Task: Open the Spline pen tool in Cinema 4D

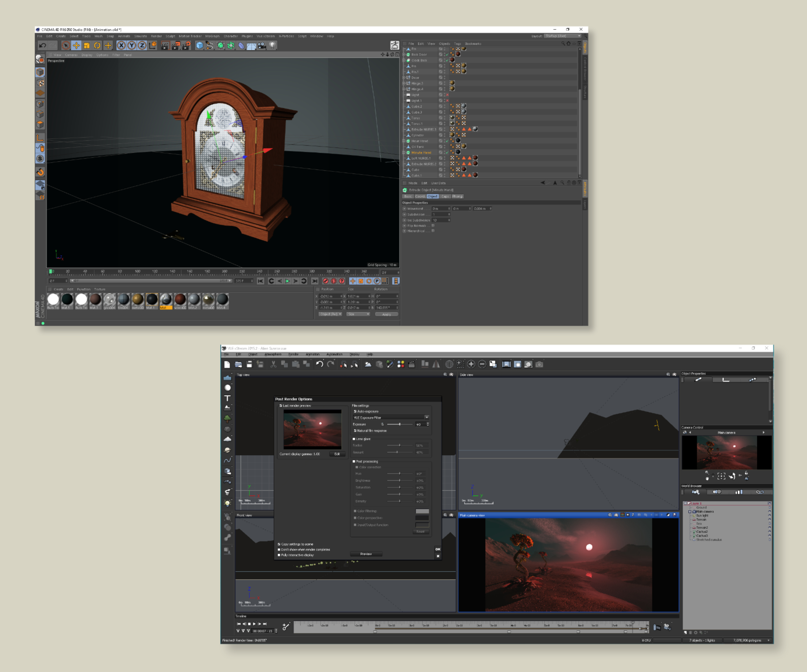Action: [x=210, y=45]
